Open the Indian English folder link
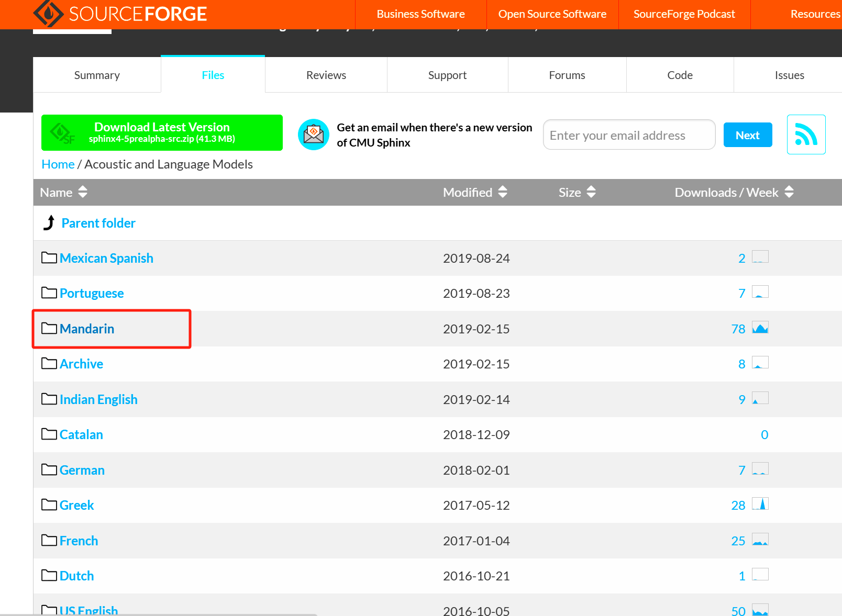This screenshot has height=616, width=842. tap(98, 399)
